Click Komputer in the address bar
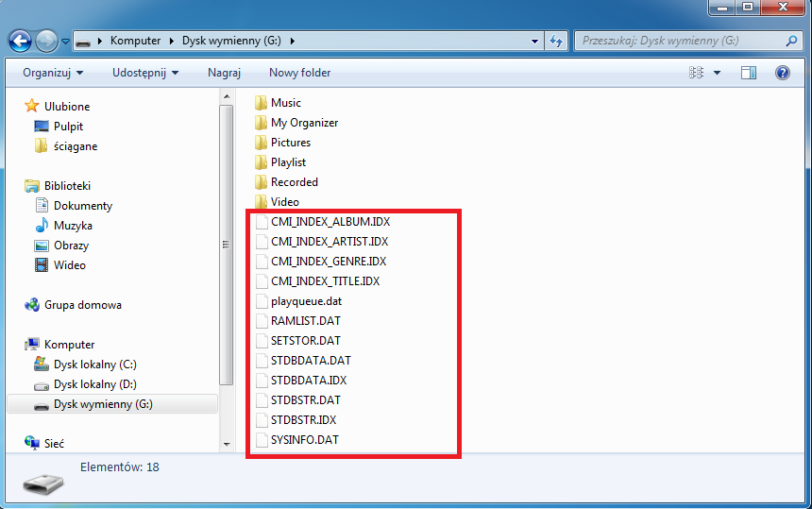The width and height of the screenshot is (812, 509). pos(135,41)
